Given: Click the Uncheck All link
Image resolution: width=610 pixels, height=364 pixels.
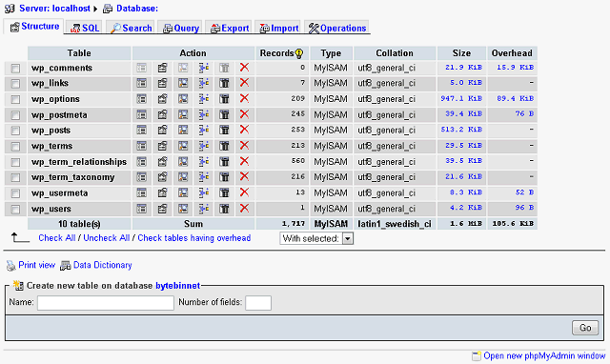Looking at the screenshot, I should [106, 238].
